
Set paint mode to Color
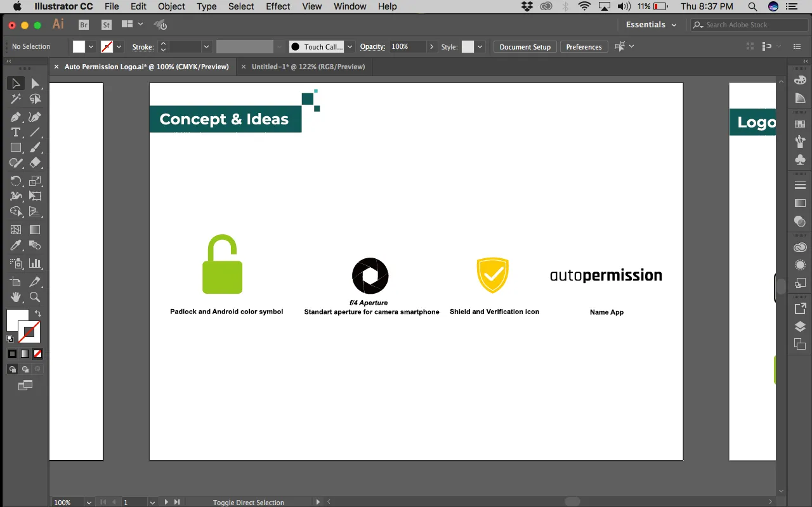pyautogui.click(x=12, y=354)
